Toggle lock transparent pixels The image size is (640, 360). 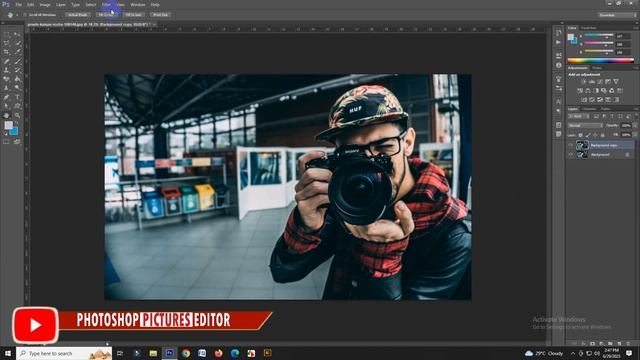point(580,135)
